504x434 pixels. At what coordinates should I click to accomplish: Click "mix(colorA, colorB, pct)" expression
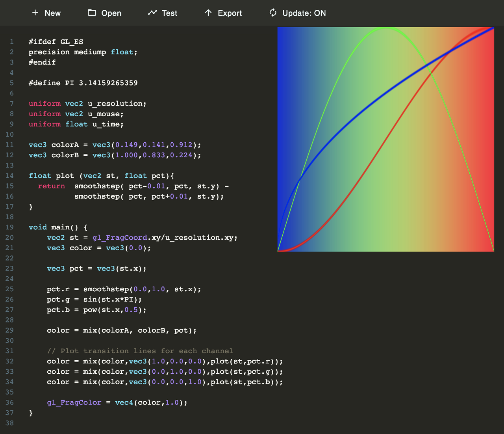pyautogui.click(x=138, y=330)
